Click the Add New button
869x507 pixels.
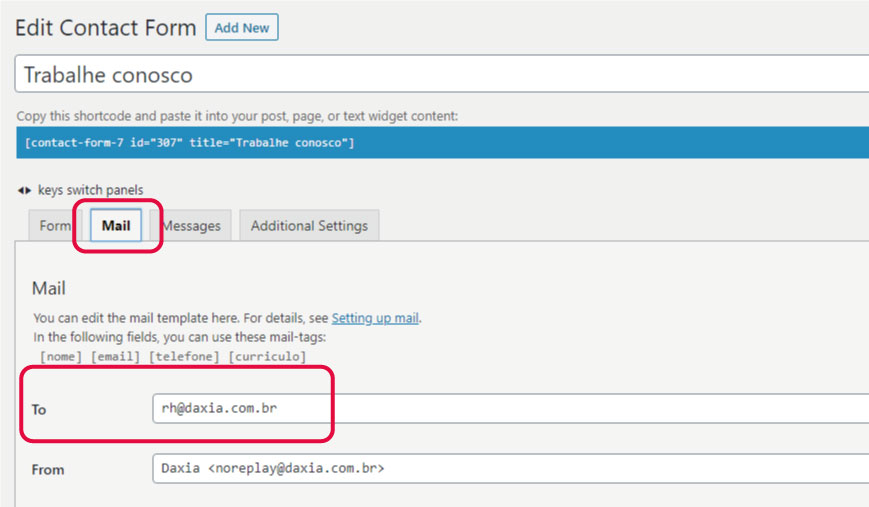point(241,28)
